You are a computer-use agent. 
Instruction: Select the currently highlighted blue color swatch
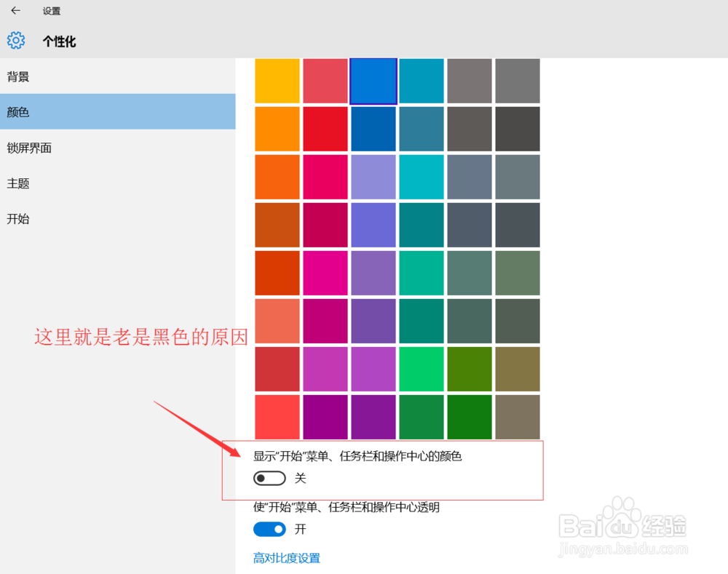tap(373, 81)
